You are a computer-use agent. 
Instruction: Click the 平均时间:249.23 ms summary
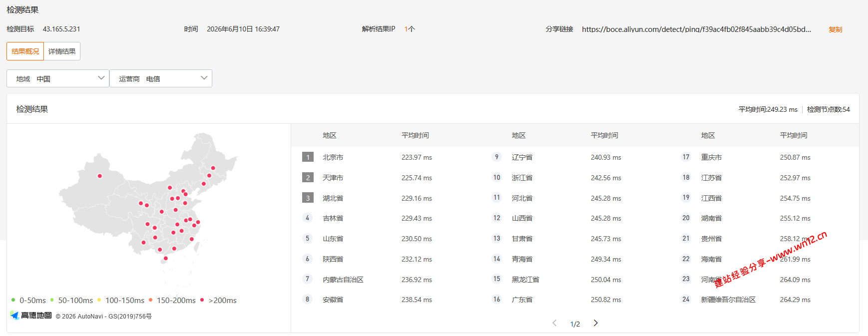768,109
